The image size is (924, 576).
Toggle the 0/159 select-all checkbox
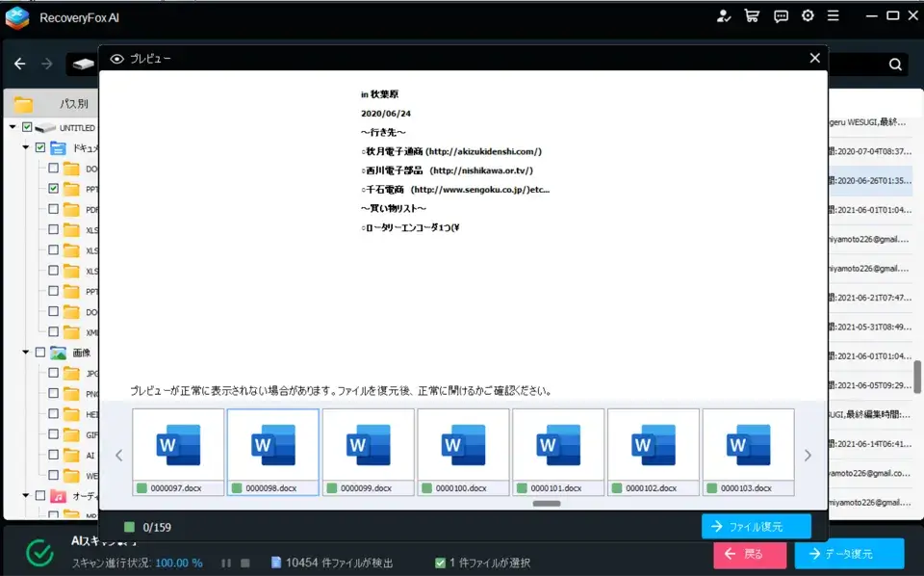pos(130,527)
